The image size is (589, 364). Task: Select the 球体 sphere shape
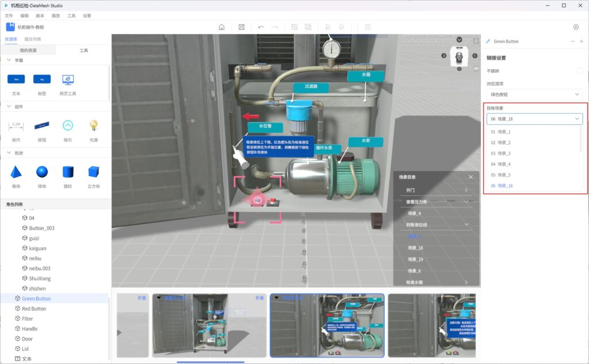42,171
